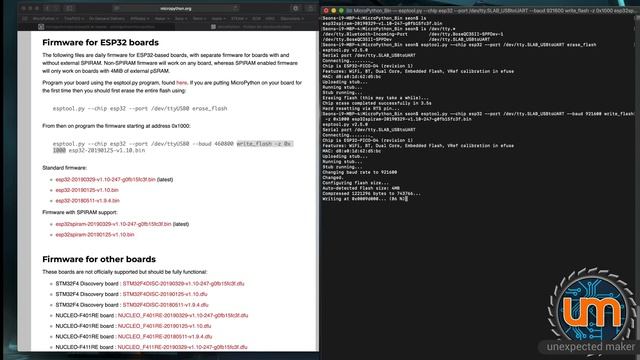The image size is (640, 360).
Task: Click 'Auto-detected Flash size: 4MB' terminal line
Action: [x=361, y=188]
